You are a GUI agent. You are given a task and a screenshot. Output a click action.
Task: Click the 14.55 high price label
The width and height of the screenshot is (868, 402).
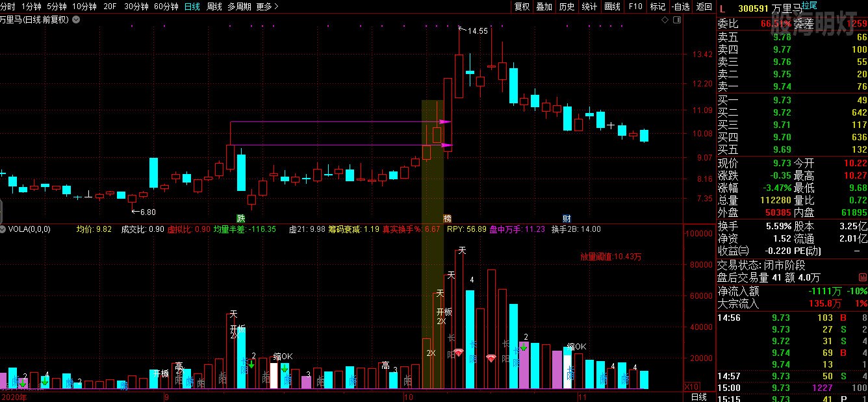pyautogui.click(x=478, y=31)
